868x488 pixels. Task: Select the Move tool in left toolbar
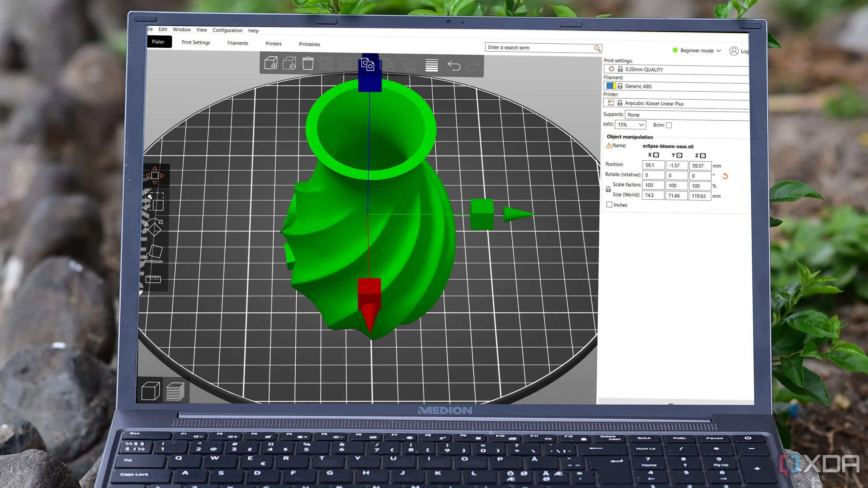point(155,176)
